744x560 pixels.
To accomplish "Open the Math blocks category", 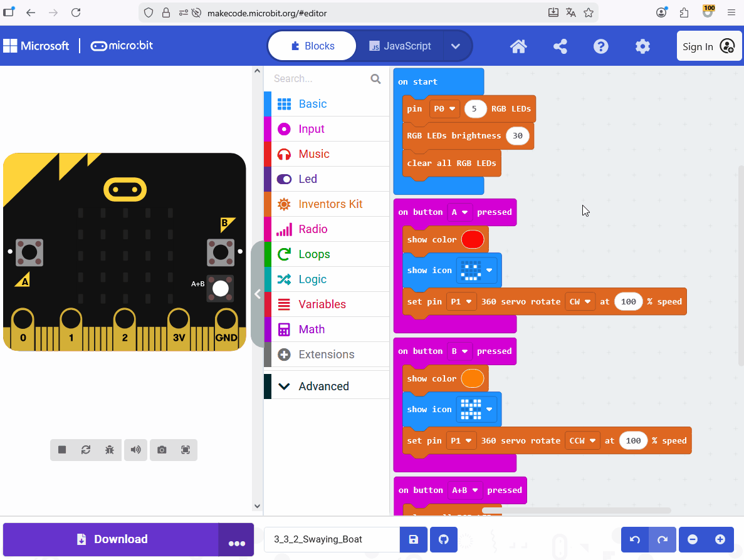I will click(327, 329).
